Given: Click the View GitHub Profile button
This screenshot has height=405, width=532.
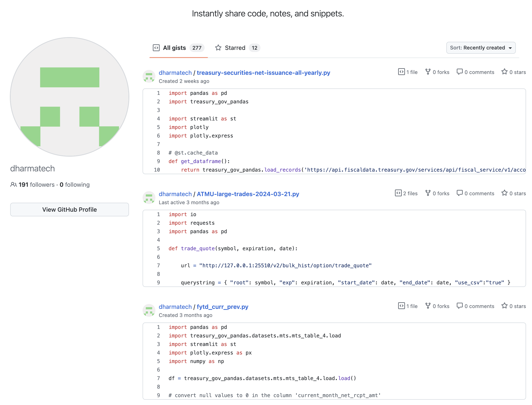Looking at the screenshot, I should pyautogui.click(x=69, y=210).
